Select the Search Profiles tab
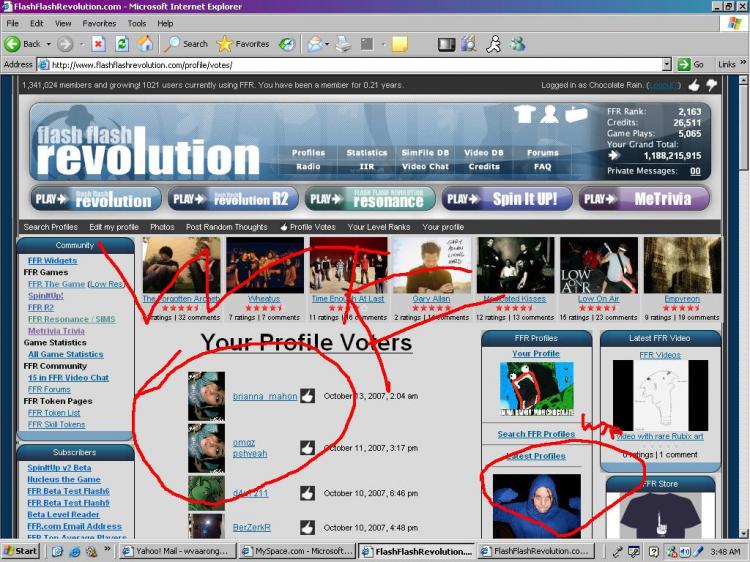 [x=50, y=227]
